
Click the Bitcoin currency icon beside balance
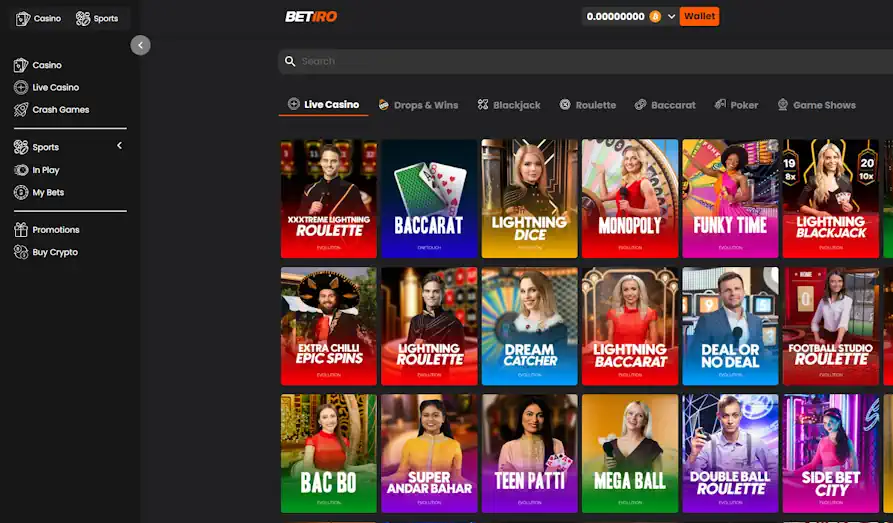click(656, 17)
